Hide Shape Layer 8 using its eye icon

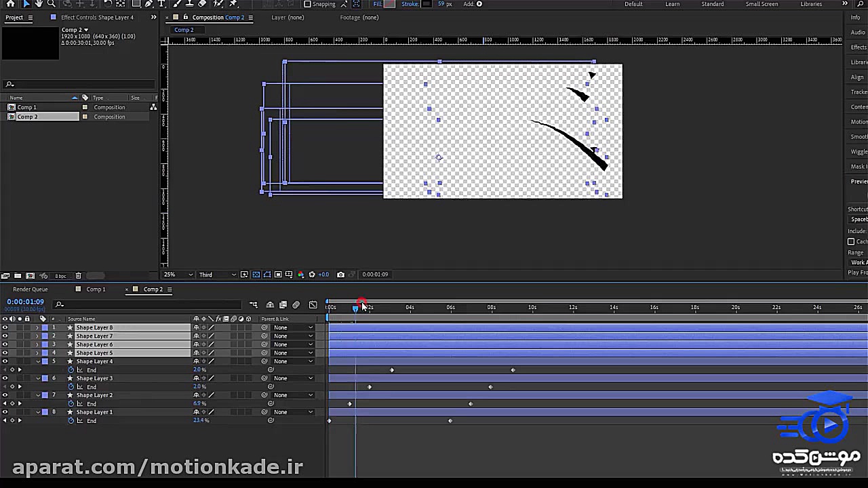point(5,327)
